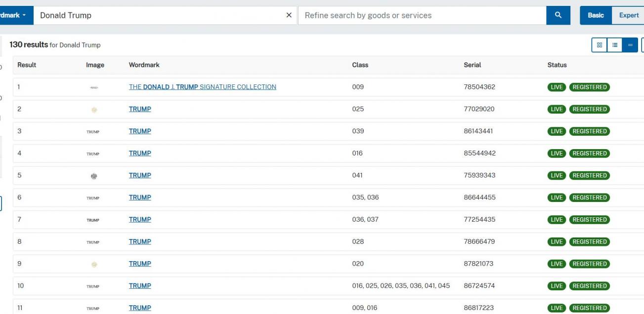The width and height of the screenshot is (644, 314).
Task: Open TRUMP wordmark in class 039
Action: (x=140, y=131)
